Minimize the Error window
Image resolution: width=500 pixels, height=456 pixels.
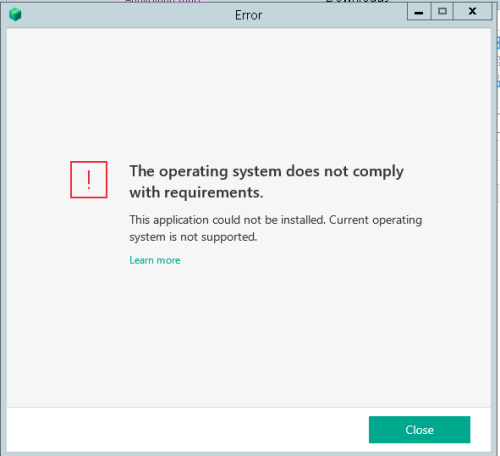(x=419, y=12)
